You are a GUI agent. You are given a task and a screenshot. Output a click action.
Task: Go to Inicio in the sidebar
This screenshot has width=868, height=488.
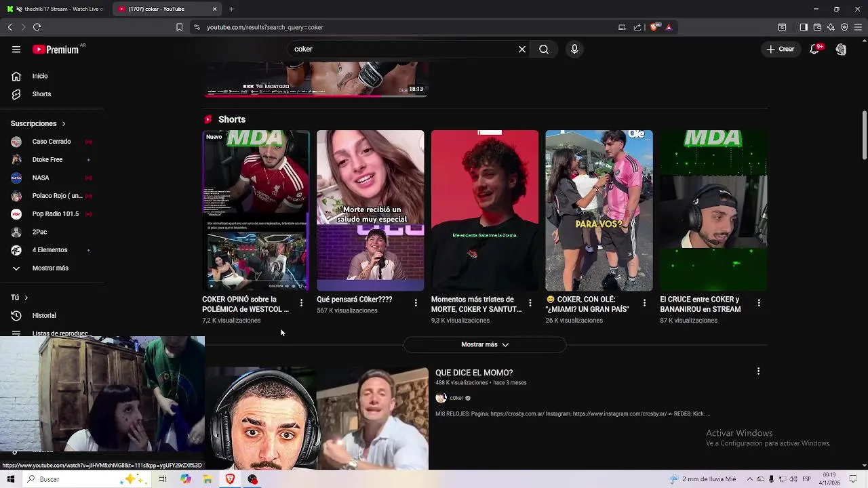click(52, 76)
